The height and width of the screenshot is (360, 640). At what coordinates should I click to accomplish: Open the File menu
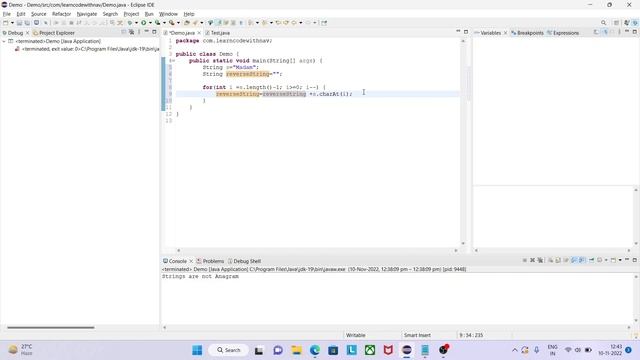7,14
